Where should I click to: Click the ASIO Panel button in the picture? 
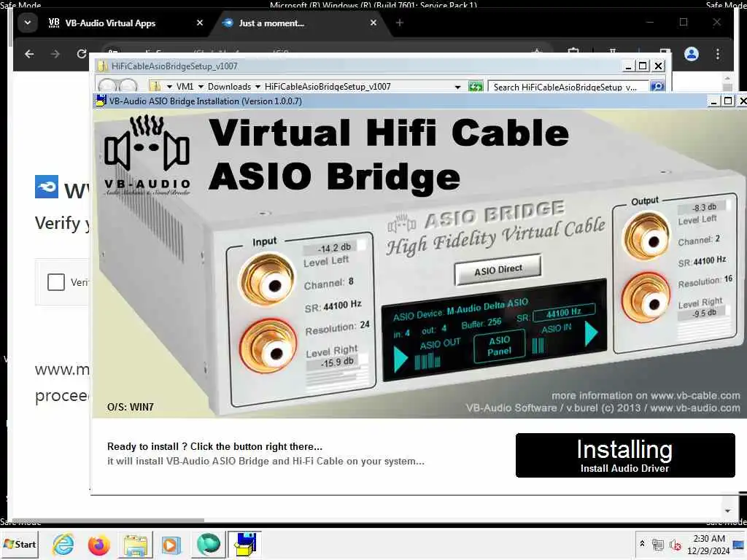click(499, 346)
